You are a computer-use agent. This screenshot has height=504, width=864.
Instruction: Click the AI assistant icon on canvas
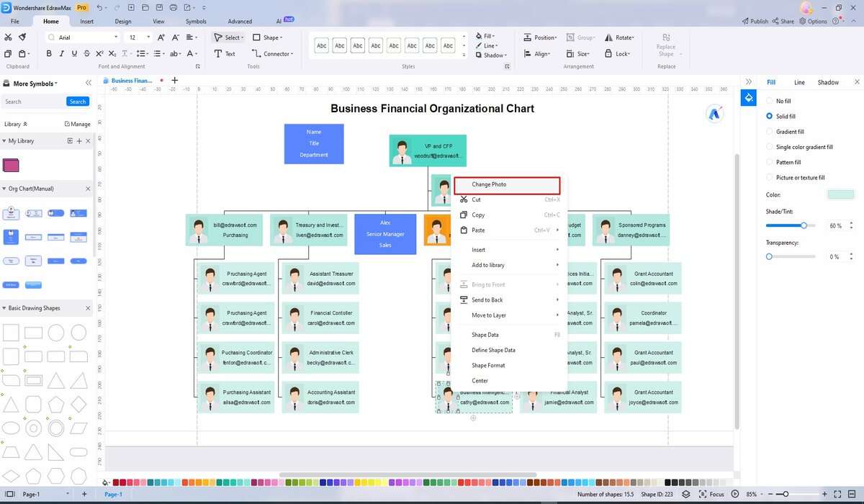[714, 113]
